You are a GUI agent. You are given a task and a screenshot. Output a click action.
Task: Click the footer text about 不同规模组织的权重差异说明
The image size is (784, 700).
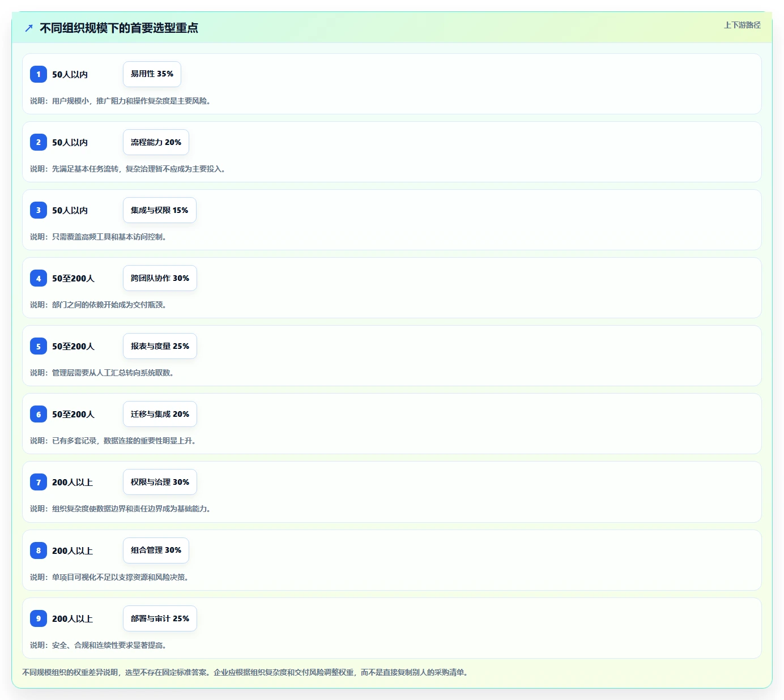[x=245, y=672]
